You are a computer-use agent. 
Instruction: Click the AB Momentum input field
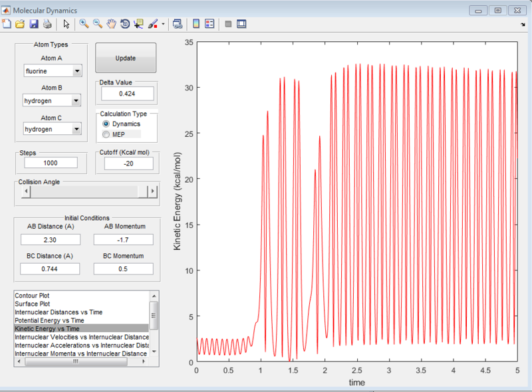[123, 240]
